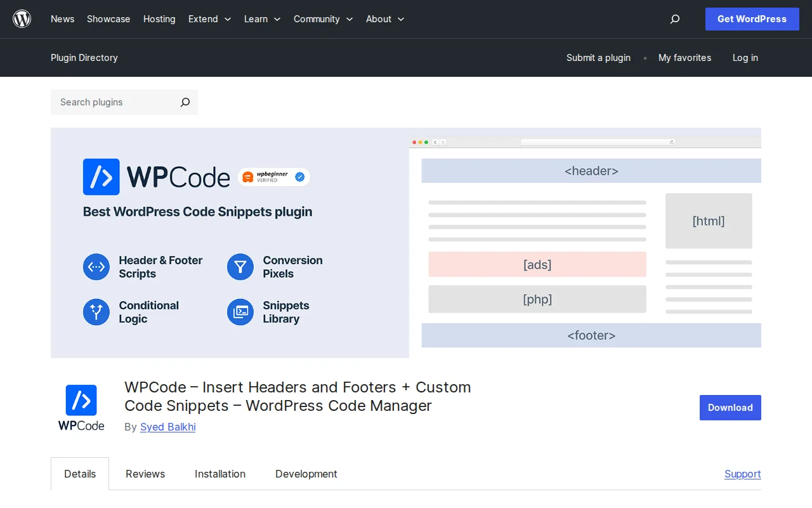Click the wpbeginner VERIFIED badge

pyautogui.click(x=273, y=177)
